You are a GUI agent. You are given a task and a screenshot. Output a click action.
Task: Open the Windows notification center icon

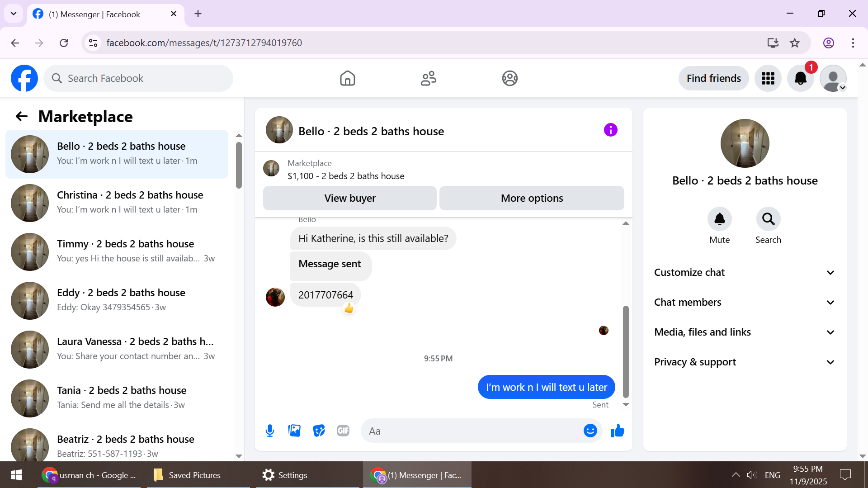845,475
